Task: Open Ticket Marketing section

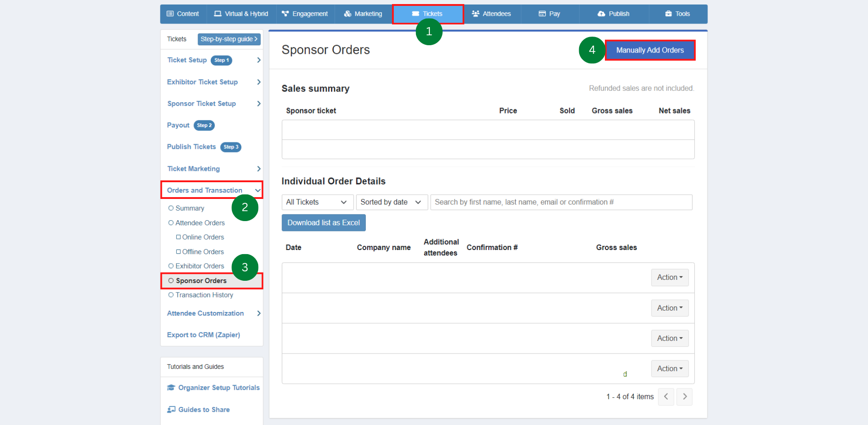Action: [193, 169]
